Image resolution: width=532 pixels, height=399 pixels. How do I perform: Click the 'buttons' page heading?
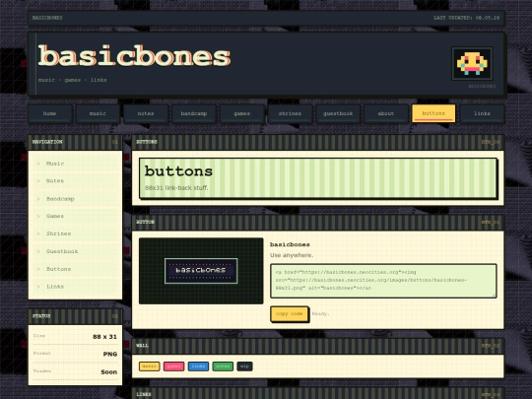(x=178, y=171)
